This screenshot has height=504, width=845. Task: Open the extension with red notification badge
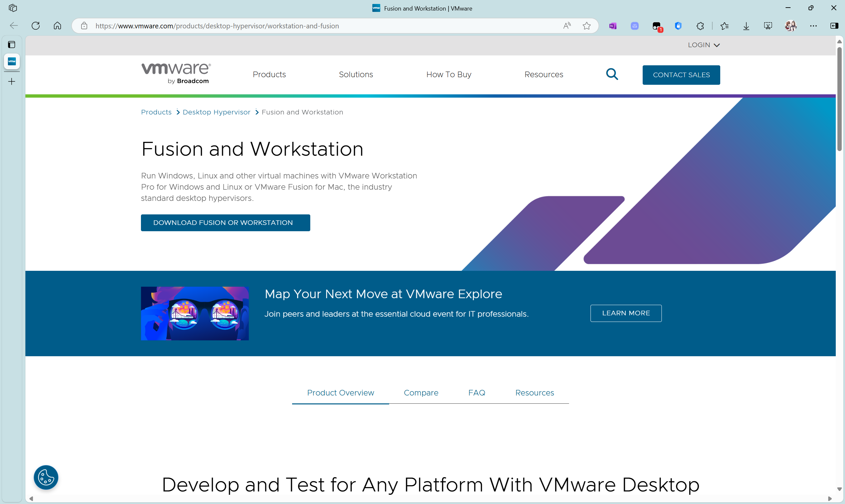point(657,26)
